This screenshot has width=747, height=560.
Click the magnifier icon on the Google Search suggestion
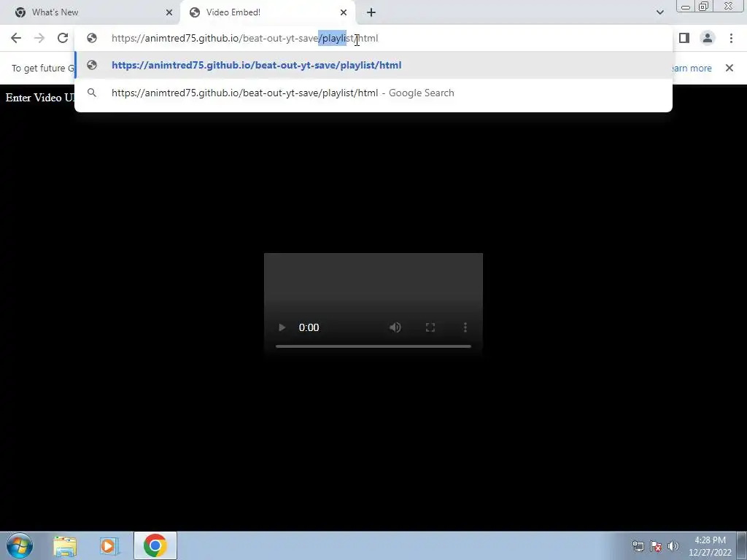pos(92,93)
